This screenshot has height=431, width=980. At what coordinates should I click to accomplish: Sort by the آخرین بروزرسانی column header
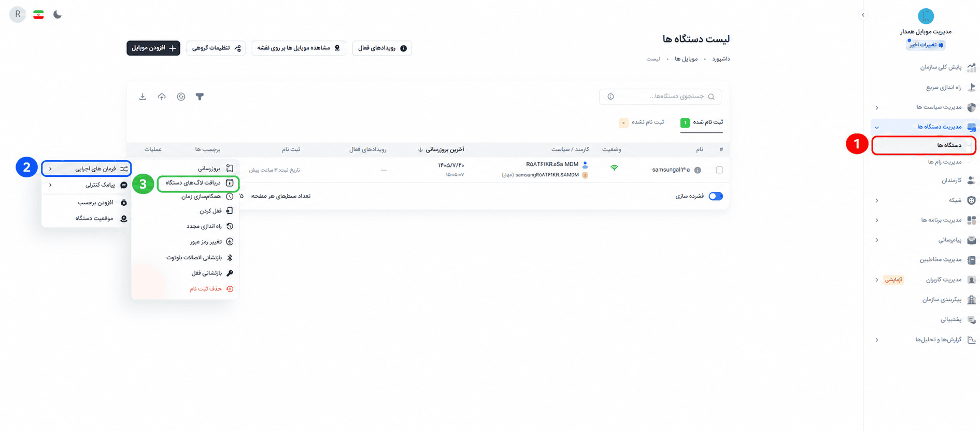coord(441,149)
